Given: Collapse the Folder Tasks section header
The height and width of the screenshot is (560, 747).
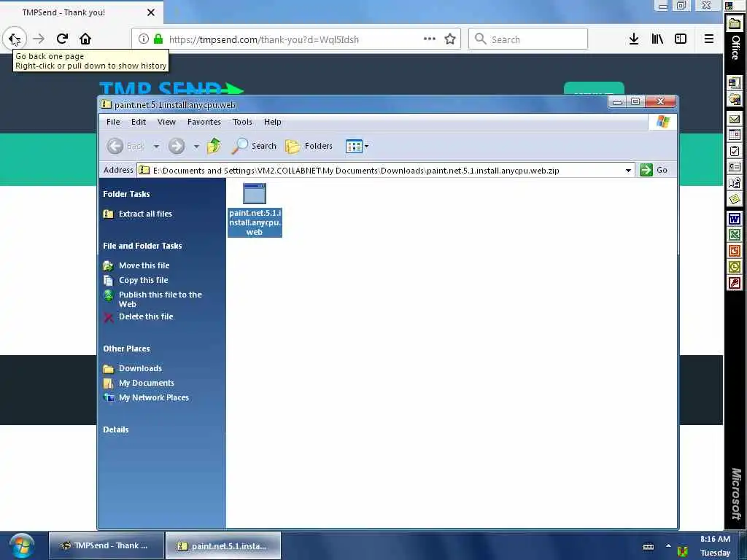Looking at the screenshot, I should click(x=126, y=194).
